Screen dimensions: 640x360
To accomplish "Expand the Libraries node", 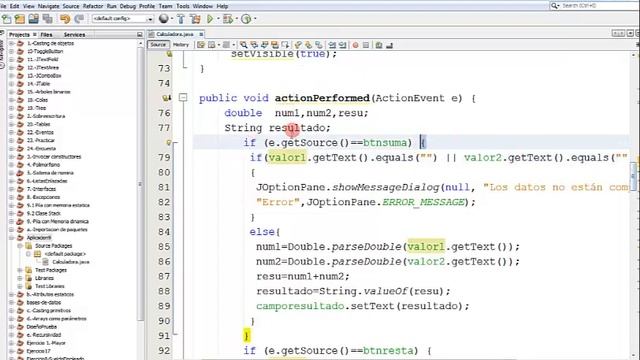I will pos(20,278).
